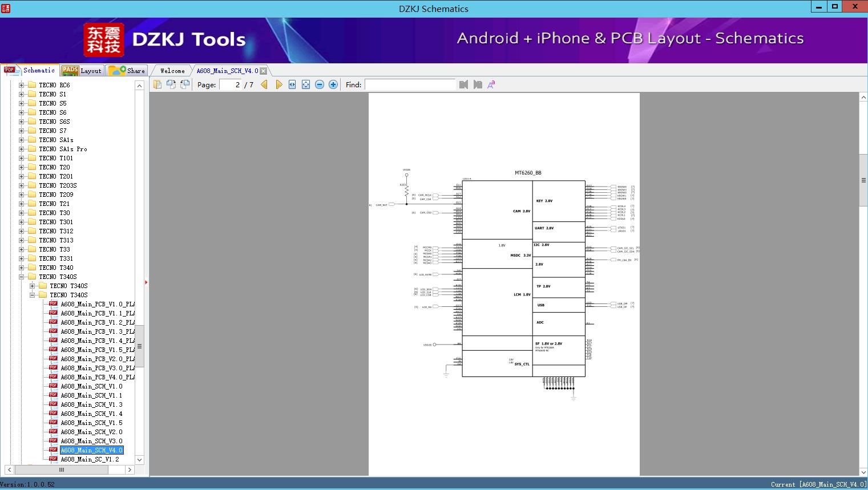Screen dimensions: 868x490
Task: Click the zoom in plus icon
Action: click(x=333, y=84)
